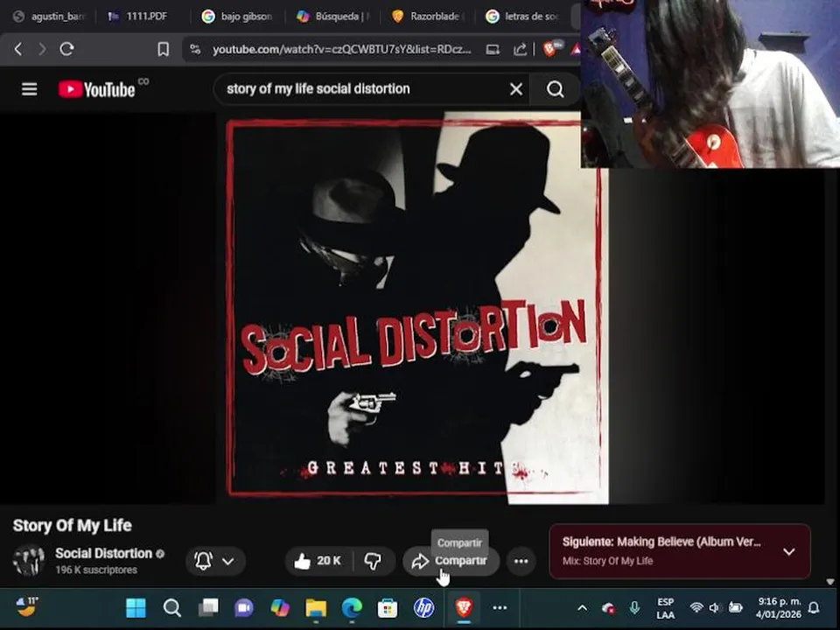Open Windows taskbar search
This screenshot has height=630, width=840.
[172, 608]
